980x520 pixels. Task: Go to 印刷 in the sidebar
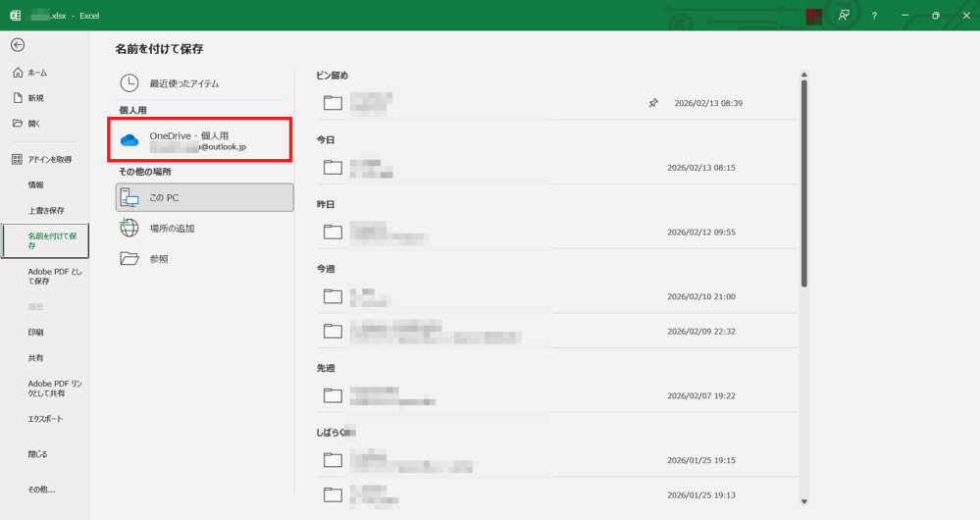click(x=36, y=333)
